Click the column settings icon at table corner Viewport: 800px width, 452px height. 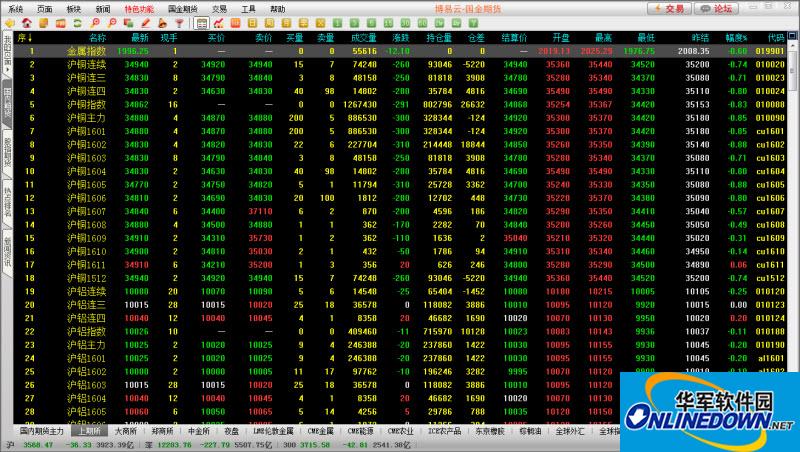point(792,37)
